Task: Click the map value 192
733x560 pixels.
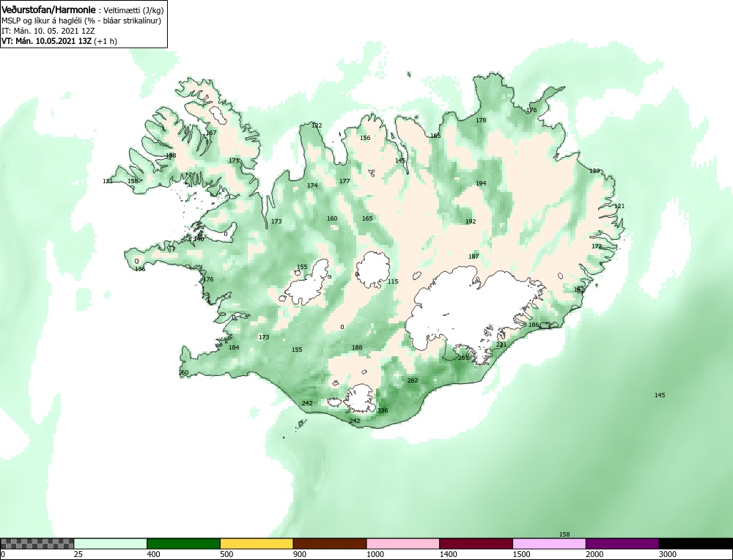Action: (471, 221)
